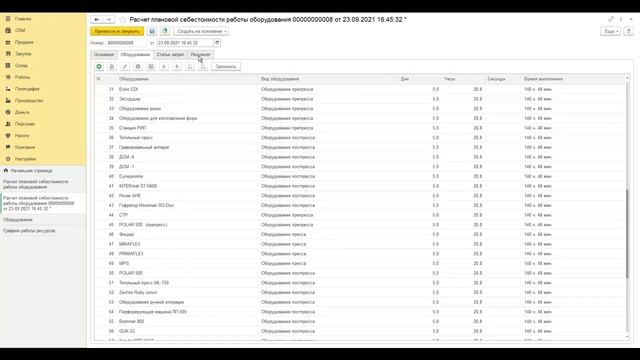Open the CRM section icon
640x360 pixels.
tap(8, 30)
